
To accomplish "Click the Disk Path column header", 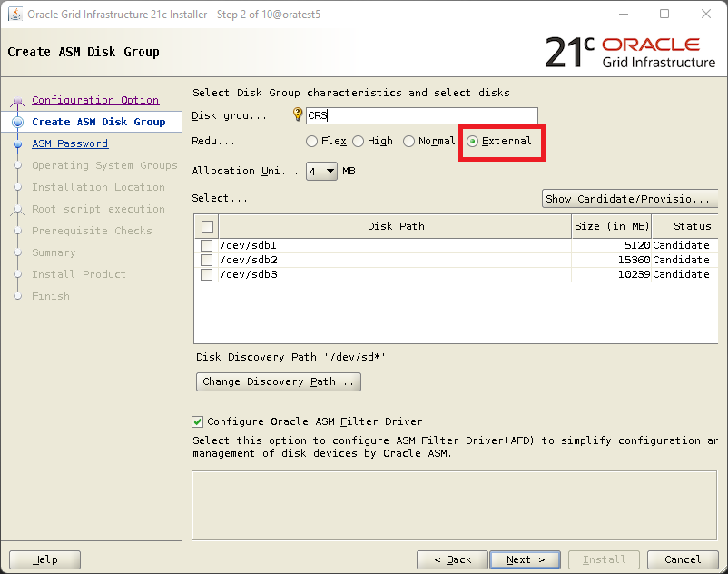I will (x=395, y=226).
